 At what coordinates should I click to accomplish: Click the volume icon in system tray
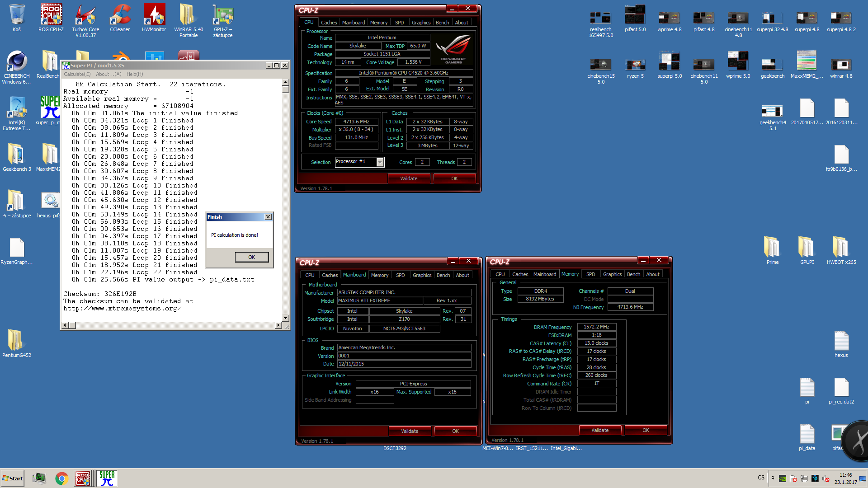pos(826,479)
